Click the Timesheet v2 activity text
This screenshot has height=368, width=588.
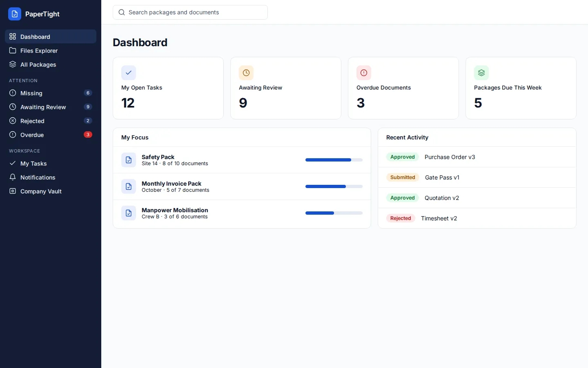pos(439,218)
